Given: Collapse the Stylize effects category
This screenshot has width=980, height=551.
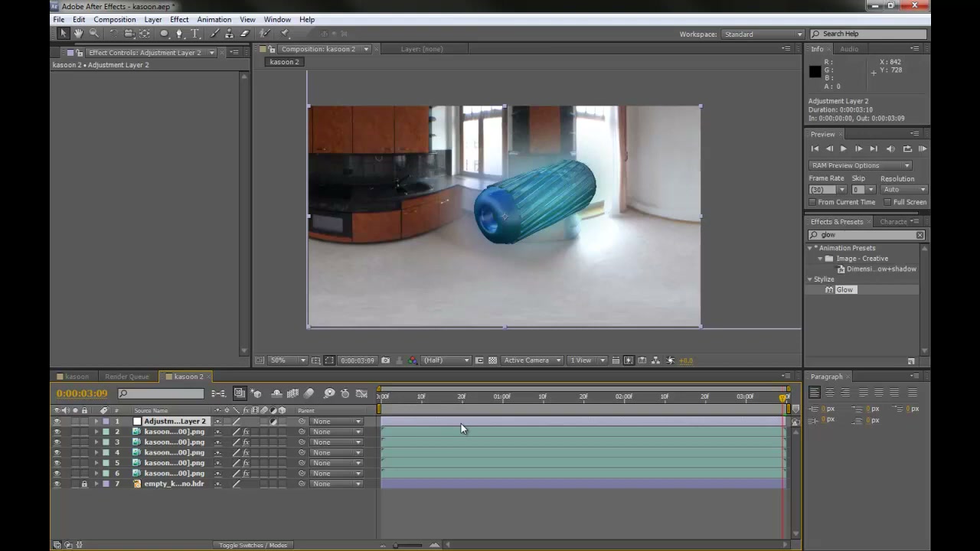Looking at the screenshot, I should (810, 279).
